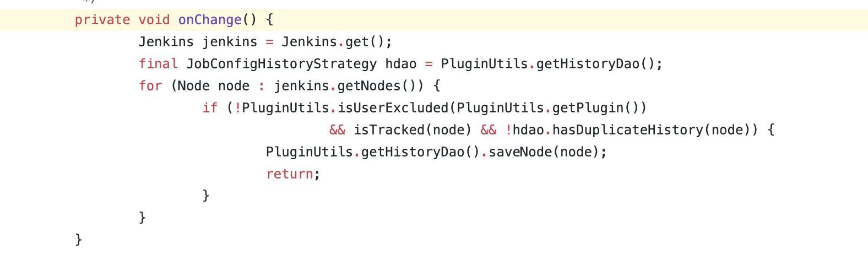Screen dimensions: 868x271
Task: Click the onChange method name
Action: pos(210,20)
